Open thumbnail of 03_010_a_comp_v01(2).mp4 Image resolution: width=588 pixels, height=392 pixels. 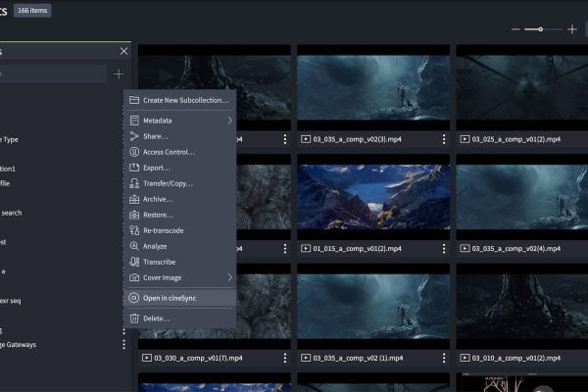[x=522, y=306]
